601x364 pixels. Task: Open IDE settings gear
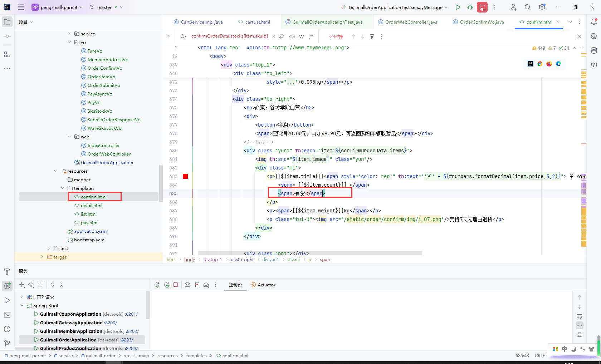(x=542, y=7)
